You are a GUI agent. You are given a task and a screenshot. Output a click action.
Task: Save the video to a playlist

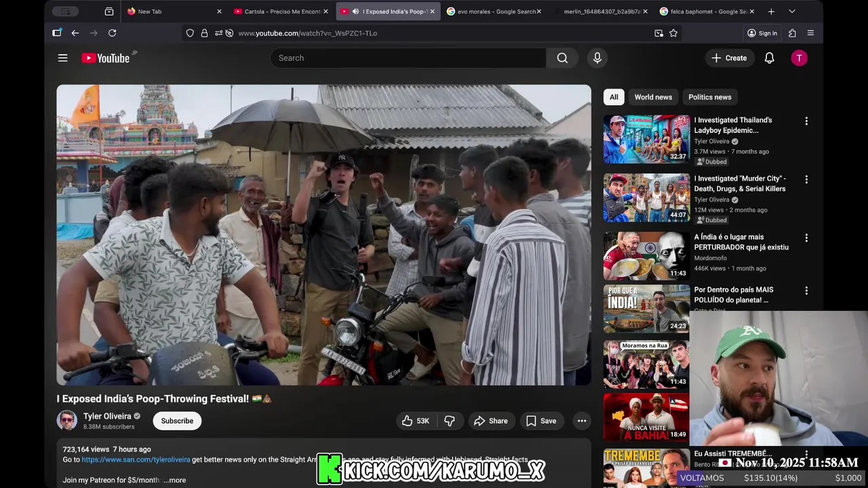pos(541,421)
